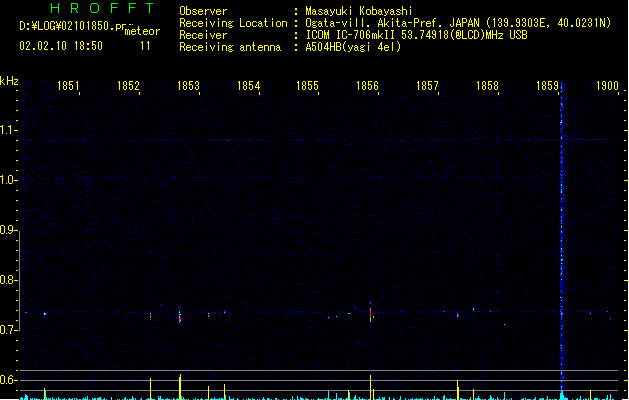Click the 'meteor' label
Screen dimensions: 629x400
tap(142, 31)
